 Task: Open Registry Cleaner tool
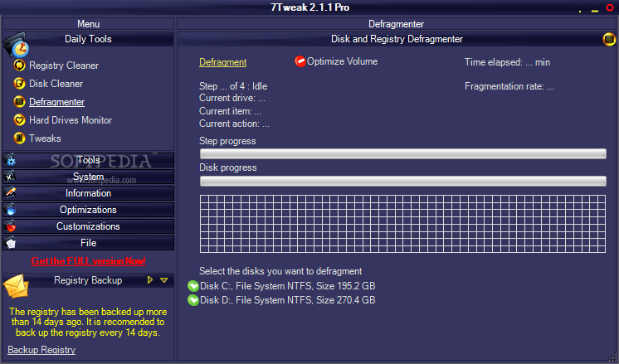(64, 66)
